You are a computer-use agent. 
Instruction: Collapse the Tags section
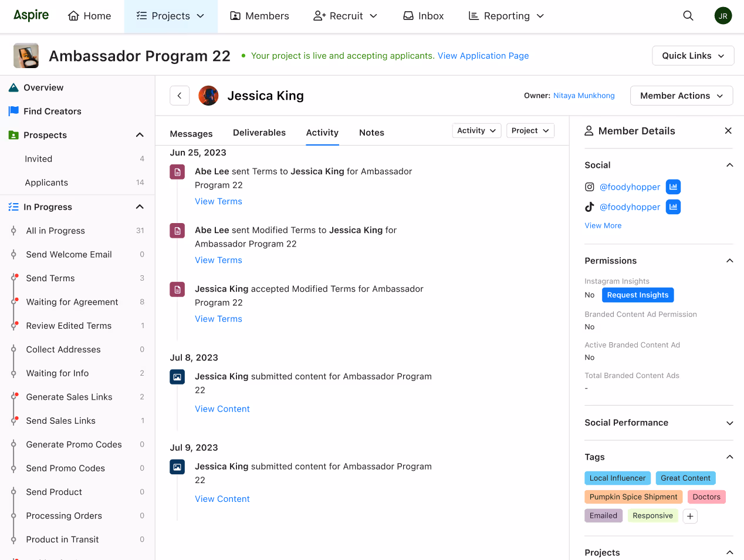pos(729,457)
